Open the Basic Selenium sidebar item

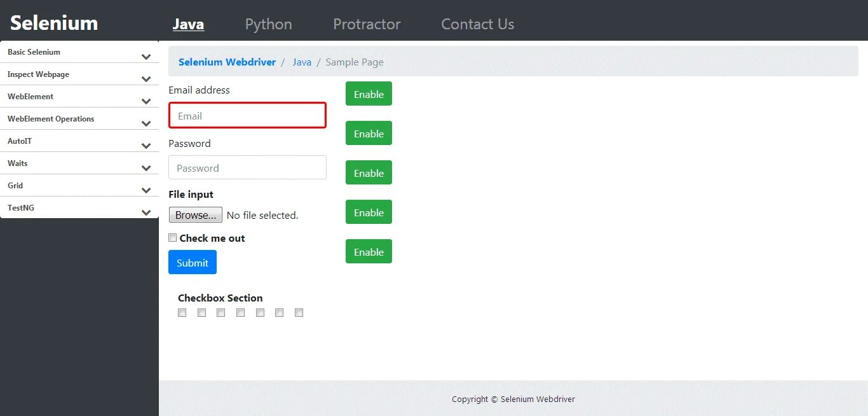79,52
